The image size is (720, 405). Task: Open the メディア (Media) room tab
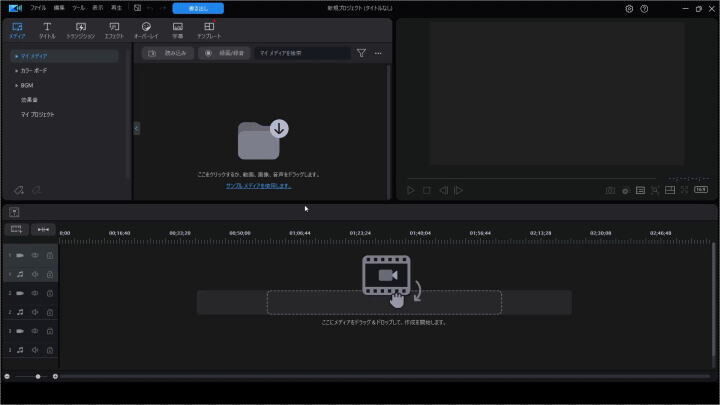(17, 30)
